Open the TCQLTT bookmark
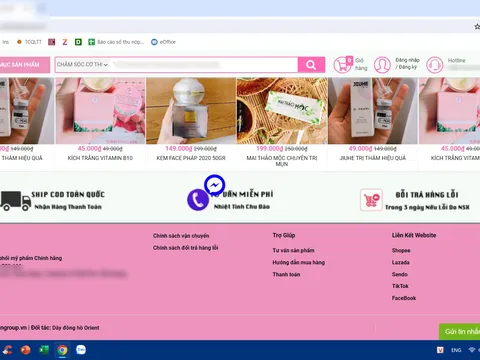Screen dimensions: 480x360 (29, 42)
